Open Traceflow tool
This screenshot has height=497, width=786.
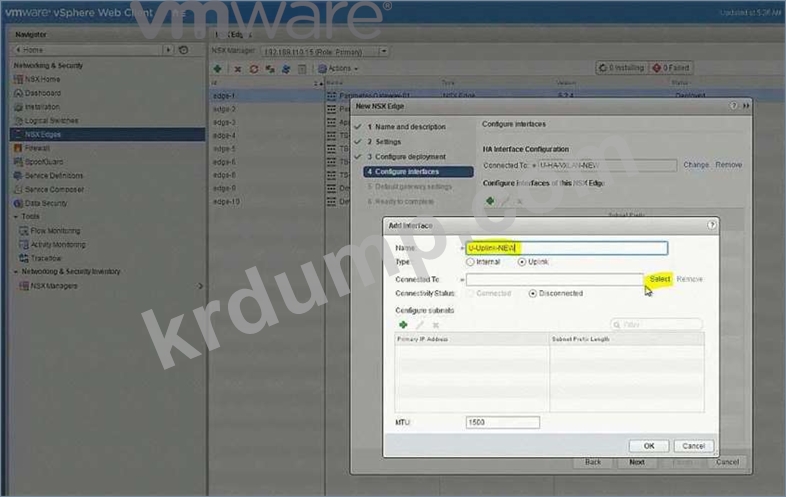pos(46,258)
